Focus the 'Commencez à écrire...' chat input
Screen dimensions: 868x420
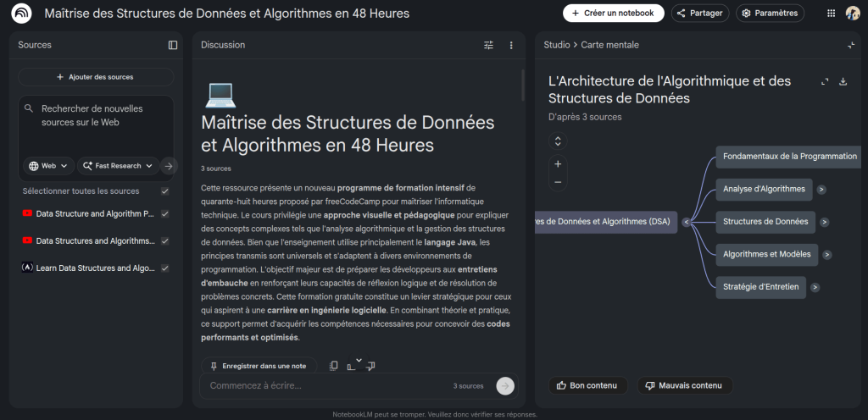click(x=326, y=386)
